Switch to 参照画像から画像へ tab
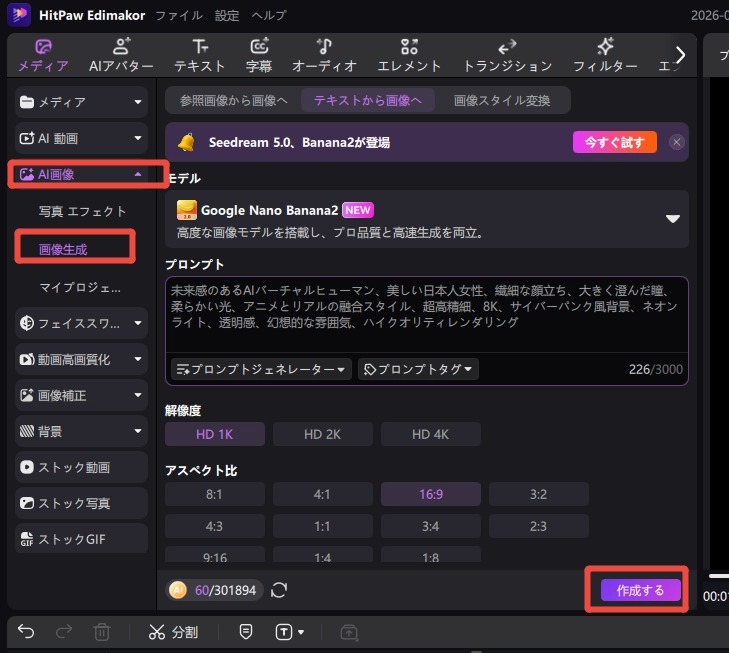Image resolution: width=729 pixels, height=653 pixels. tap(234, 100)
